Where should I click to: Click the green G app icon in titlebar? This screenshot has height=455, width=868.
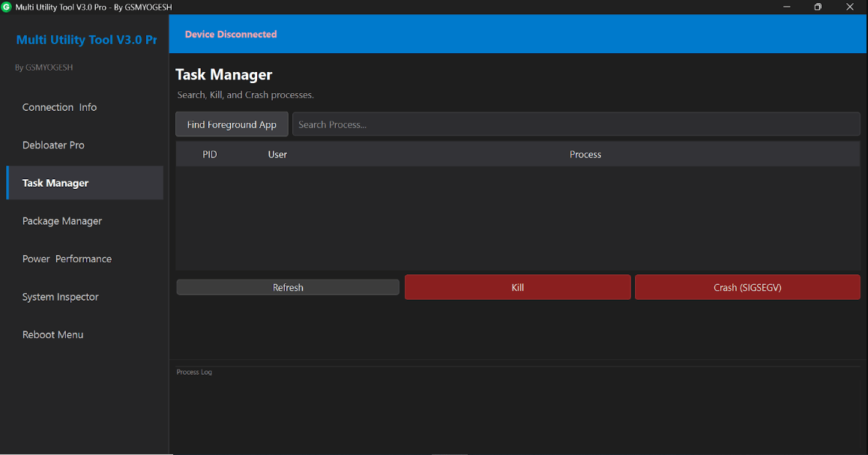pyautogui.click(x=8, y=7)
